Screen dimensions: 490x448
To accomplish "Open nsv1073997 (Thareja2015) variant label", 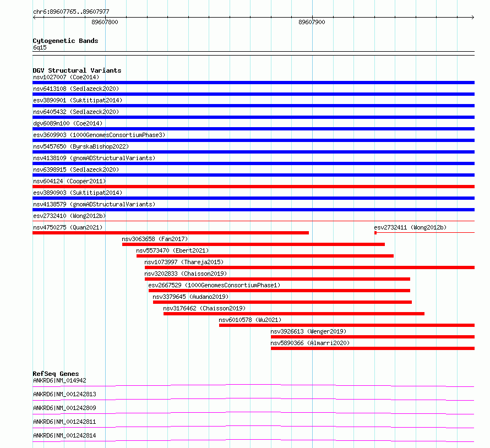I will (x=184, y=262).
